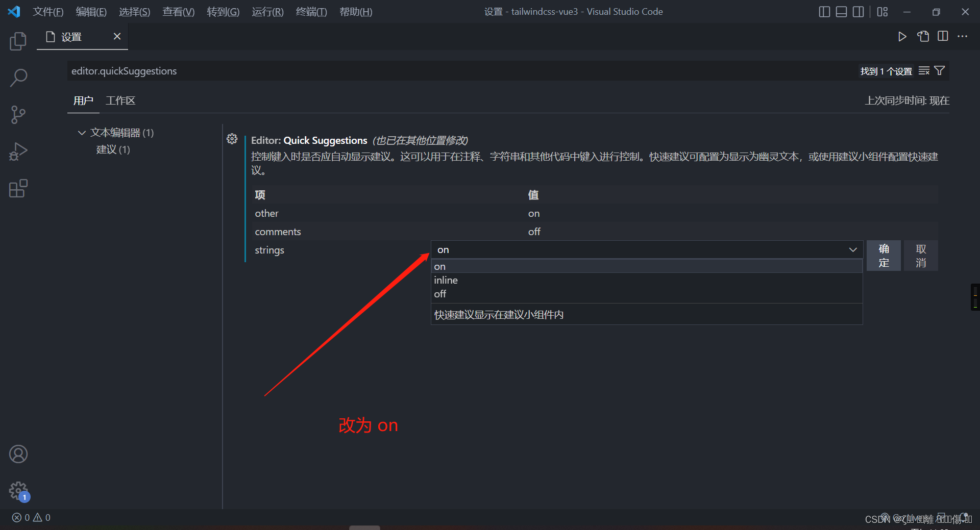Open Customize Layout icon
980x530 pixels.
coord(883,12)
